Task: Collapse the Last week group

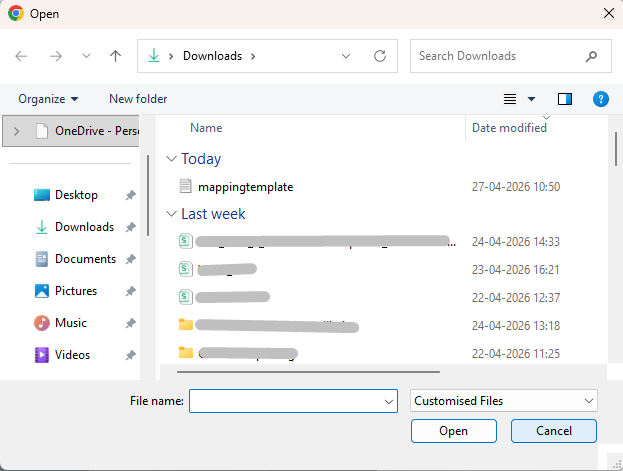Action: 171,214
